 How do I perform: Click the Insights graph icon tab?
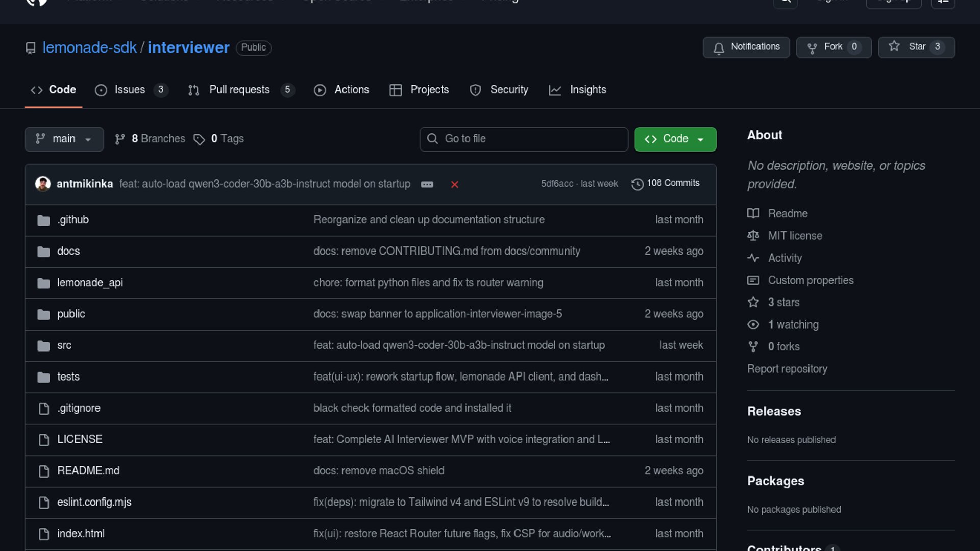tap(555, 90)
